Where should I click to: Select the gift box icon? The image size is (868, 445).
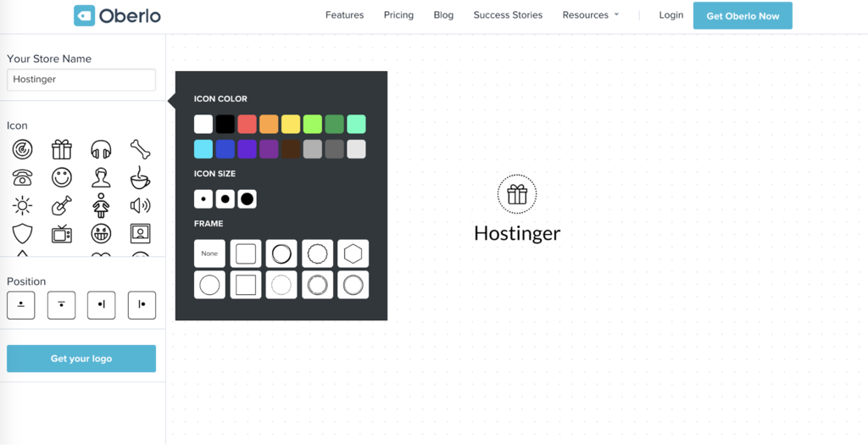pyautogui.click(x=62, y=150)
